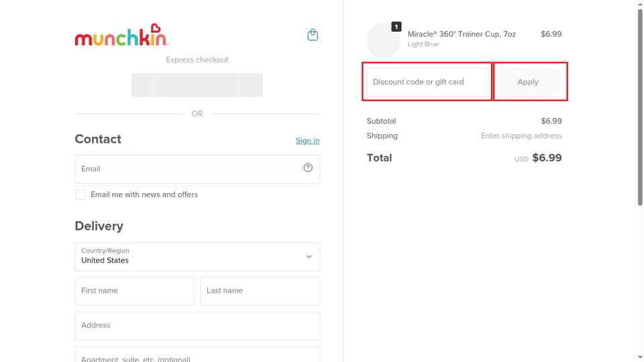Click the Contact heading
644x362 pixels.
[x=98, y=139]
